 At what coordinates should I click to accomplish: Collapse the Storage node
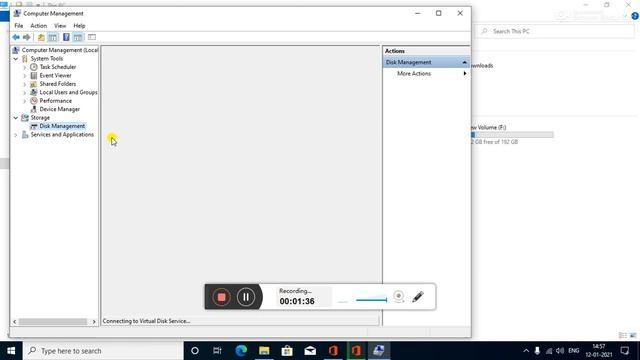(x=16, y=118)
